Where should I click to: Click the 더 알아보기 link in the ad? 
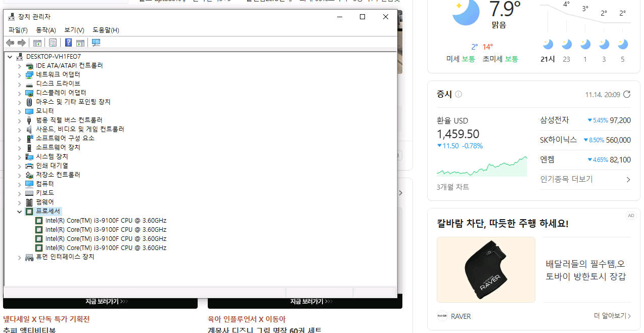coord(609,315)
